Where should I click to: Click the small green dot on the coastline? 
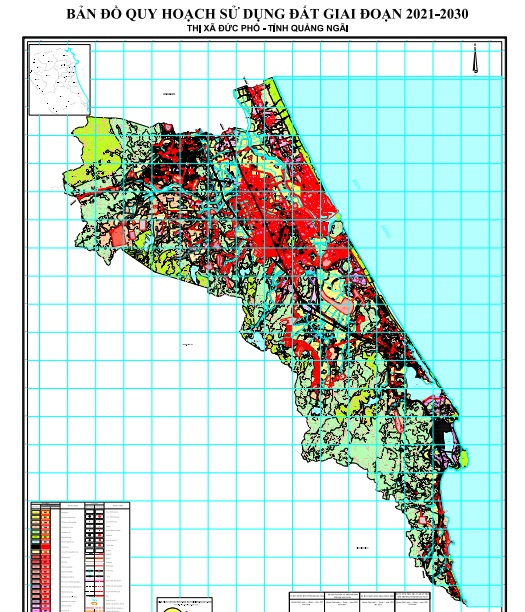click(x=338, y=216)
